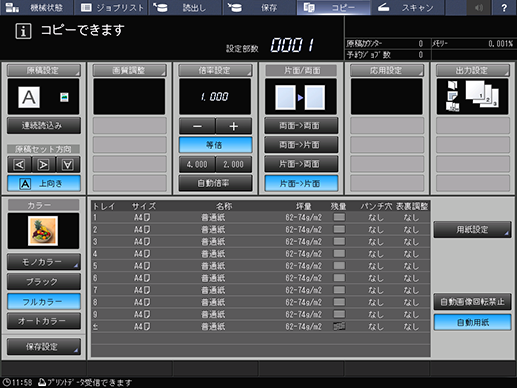The height and width of the screenshot is (388, 517).
Task: Select 片面->片面 mode
Action: tap(301, 183)
